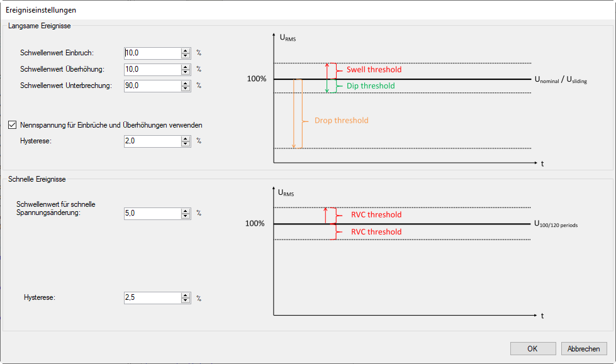Image resolution: width=616 pixels, height=364 pixels.
Task: Decrease schnelle Spannungsänderung threshold value
Action: click(x=186, y=216)
